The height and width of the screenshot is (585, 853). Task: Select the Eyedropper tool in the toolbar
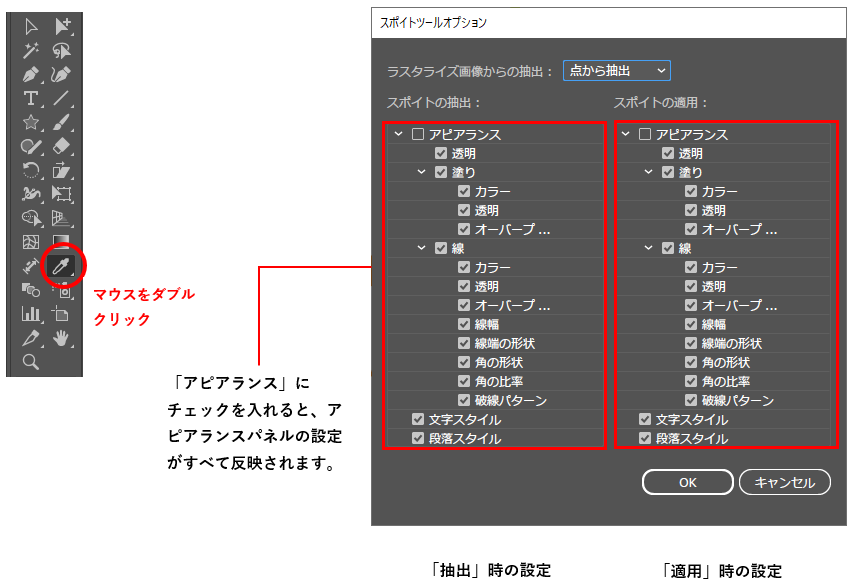click(63, 266)
